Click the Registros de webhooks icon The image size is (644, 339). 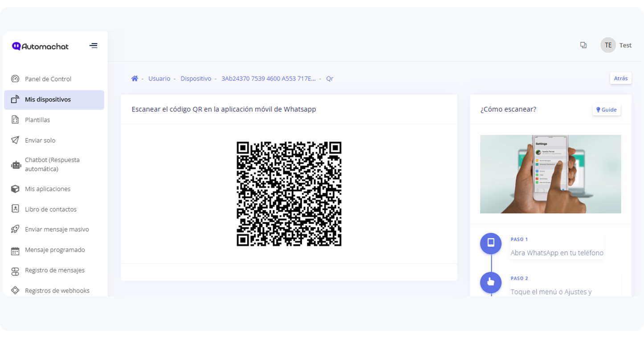(15, 291)
